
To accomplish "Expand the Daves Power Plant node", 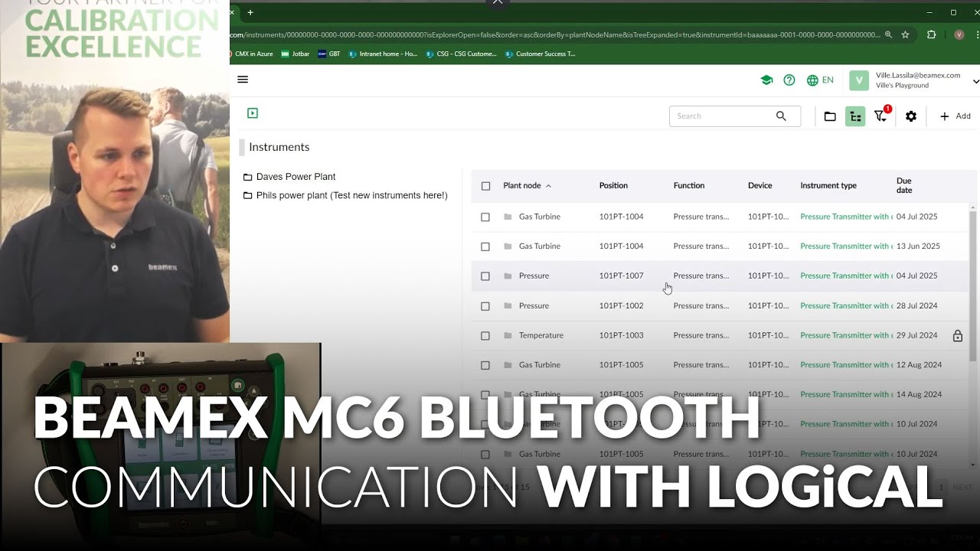I will point(296,177).
